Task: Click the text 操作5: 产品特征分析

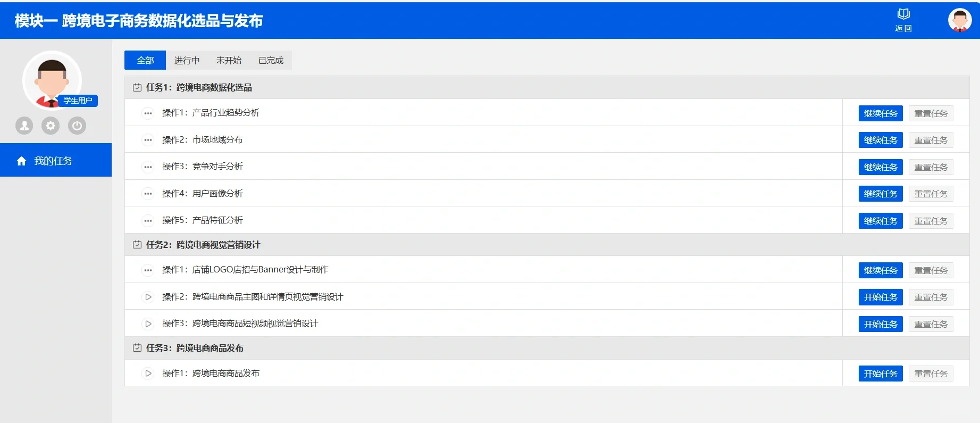Action: 202,220
